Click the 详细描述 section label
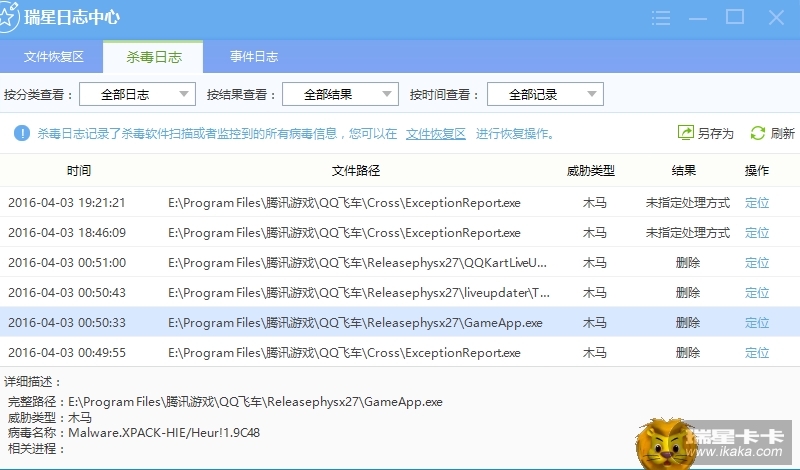 click(x=33, y=382)
